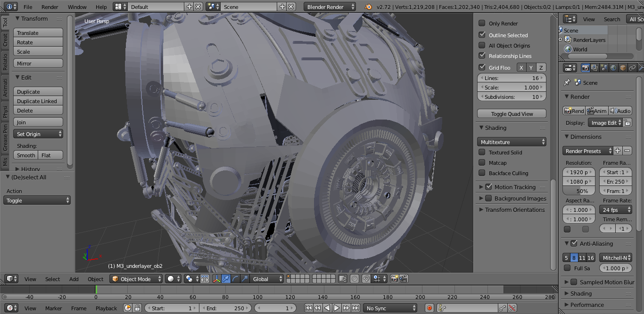Open the Constraints properties chain tab

coord(632,68)
